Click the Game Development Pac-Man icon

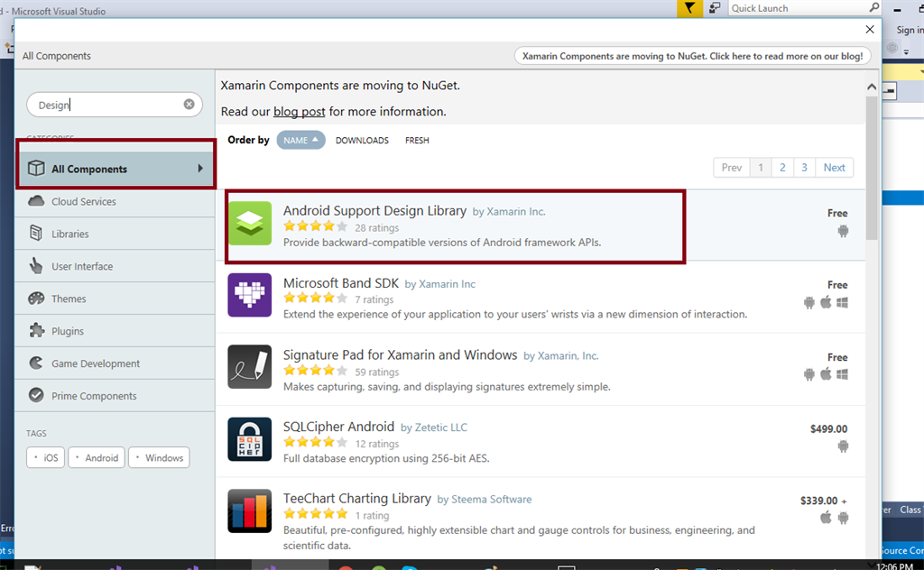pyautogui.click(x=36, y=363)
